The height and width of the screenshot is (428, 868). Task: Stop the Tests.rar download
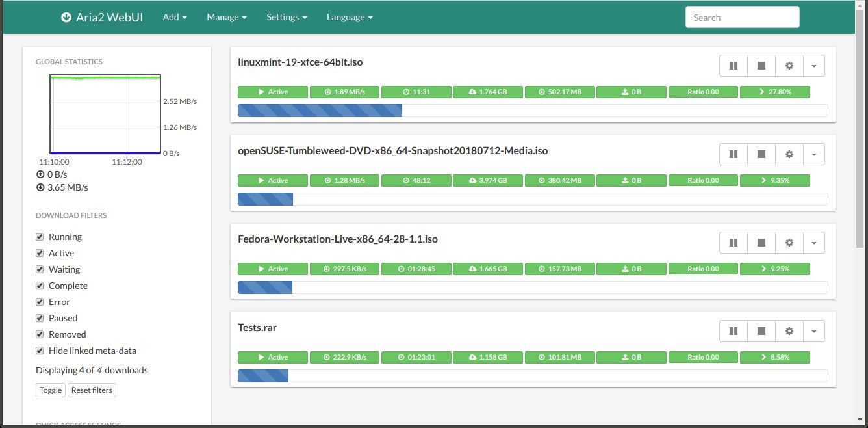point(761,331)
